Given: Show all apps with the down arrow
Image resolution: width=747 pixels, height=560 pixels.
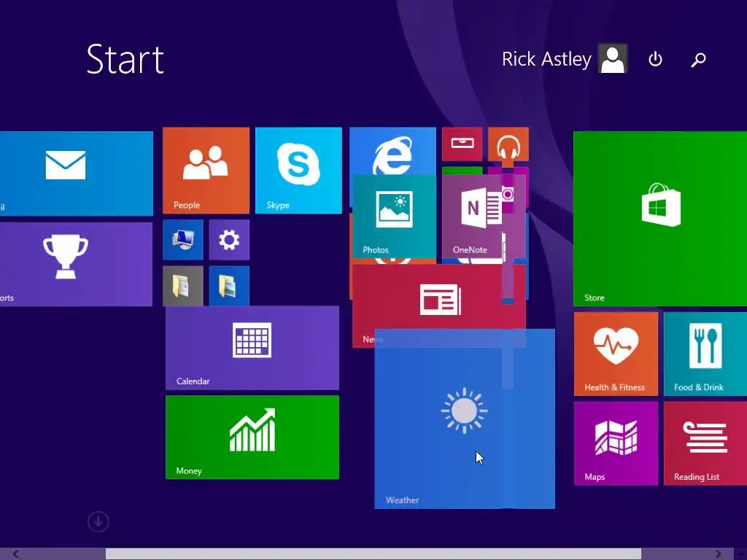Looking at the screenshot, I should point(98,521).
